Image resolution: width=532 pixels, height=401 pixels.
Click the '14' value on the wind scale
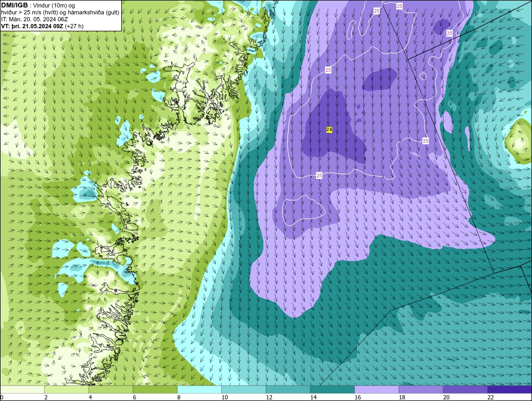(313, 397)
